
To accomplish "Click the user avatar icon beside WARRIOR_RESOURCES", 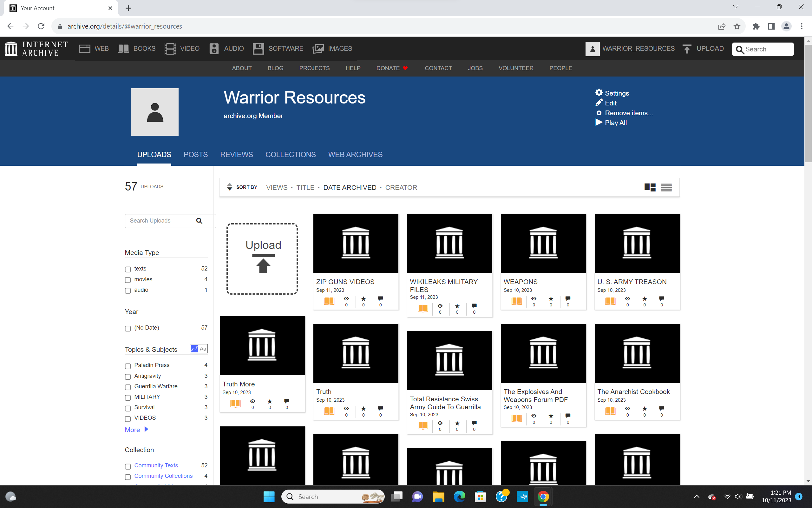I will pyautogui.click(x=593, y=49).
